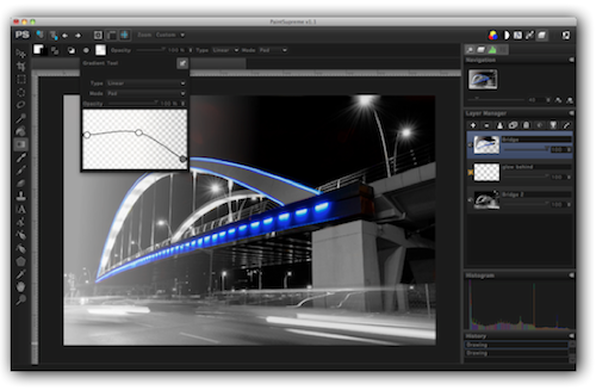This screenshot has width=596, height=390.
Task: Select the Lasso tool
Action: [21, 105]
